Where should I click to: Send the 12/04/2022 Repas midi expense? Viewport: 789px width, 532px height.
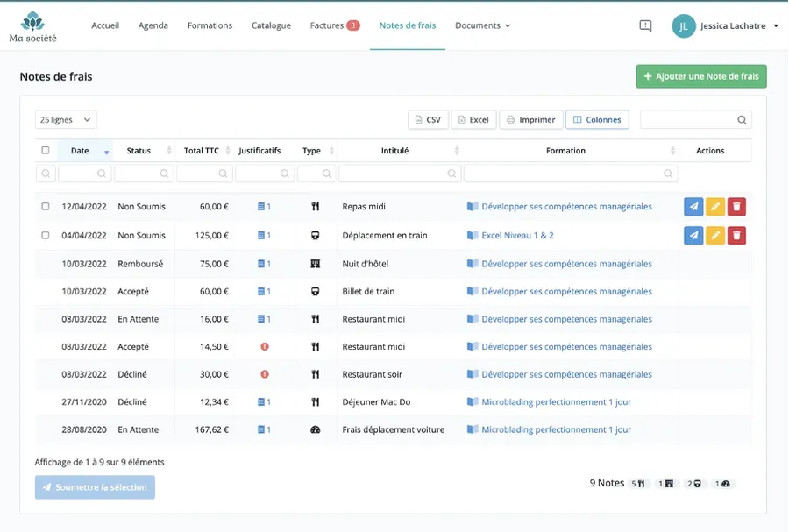pos(693,207)
